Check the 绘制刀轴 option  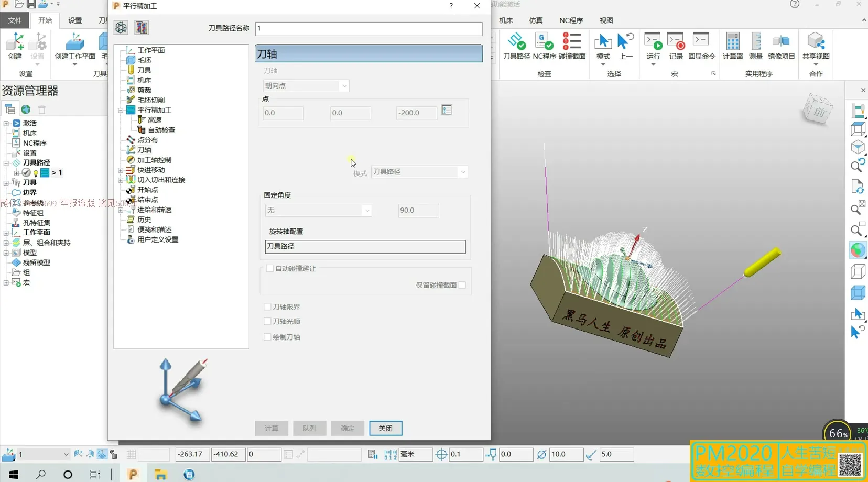pyautogui.click(x=268, y=337)
